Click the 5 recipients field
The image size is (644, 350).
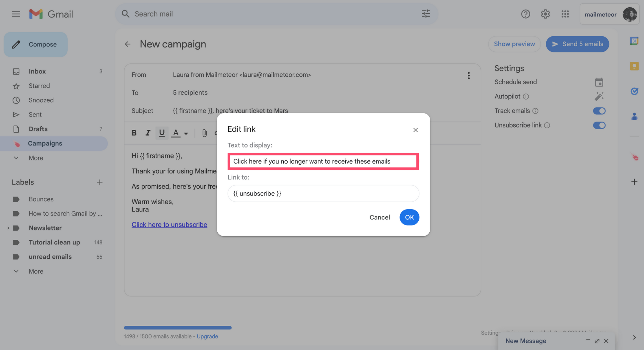coord(190,93)
